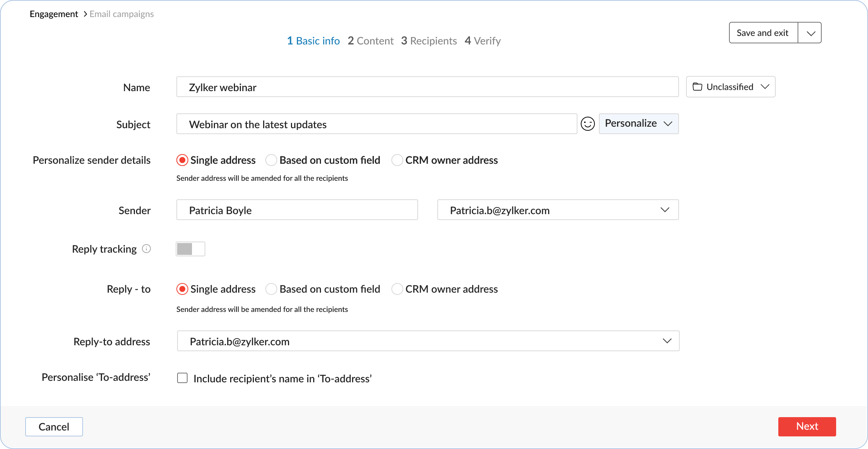Check Include recipient's name in To-address
Screen dimensions: 868x449
[x=182, y=378]
